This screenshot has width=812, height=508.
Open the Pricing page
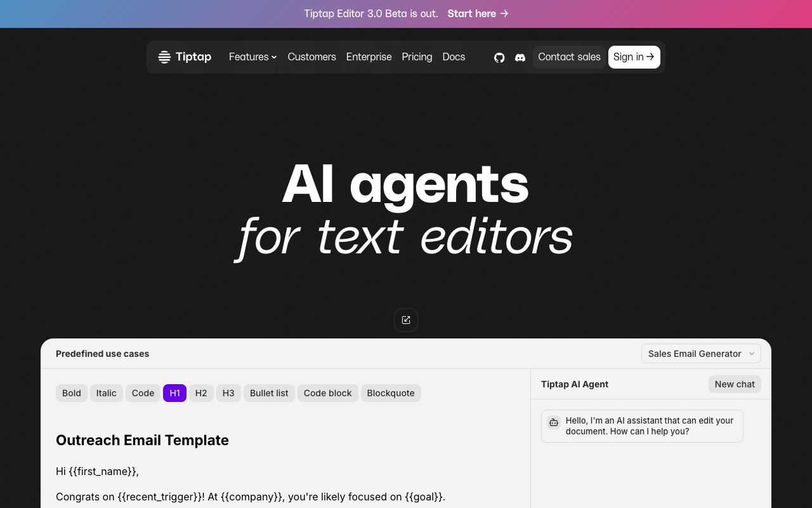[417, 57]
